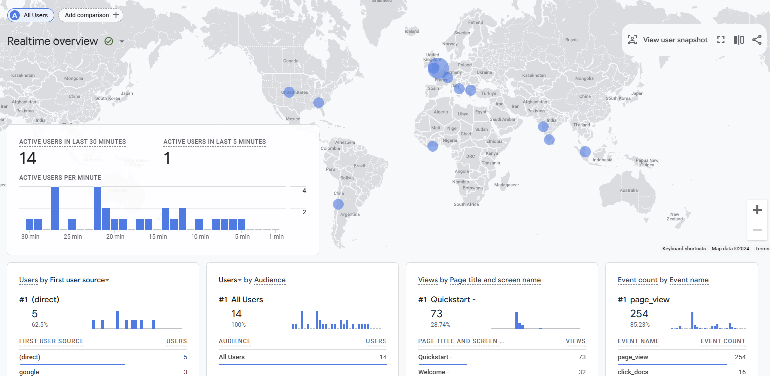This screenshot has height=376, width=770.
Task: Open the First user source dimension dropdown
Action: click(x=79, y=280)
